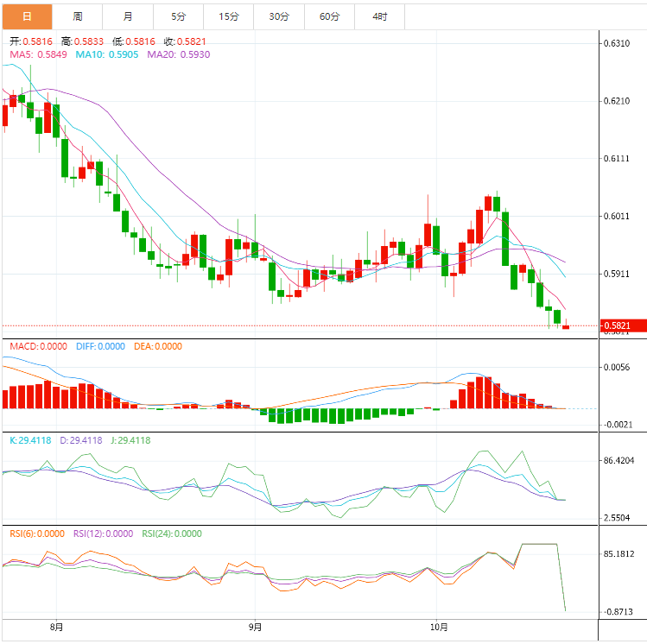Select the MA20 legend label
Viewport: 647px width, 644px height.
point(178,54)
